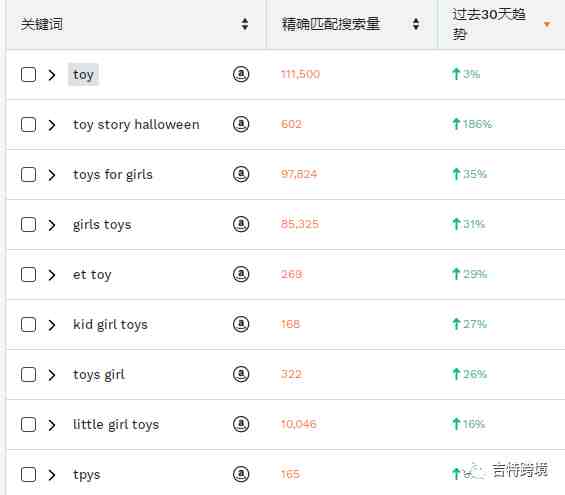The image size is (565, 495).
Task: Click the highlighted toy keyword
Action: click(83, 75)
